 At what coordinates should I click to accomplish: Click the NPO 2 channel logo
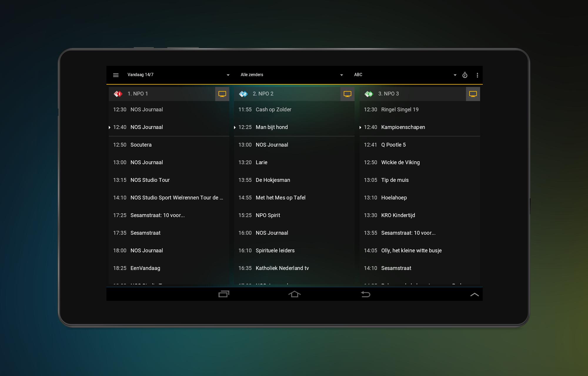pos(243,94)
